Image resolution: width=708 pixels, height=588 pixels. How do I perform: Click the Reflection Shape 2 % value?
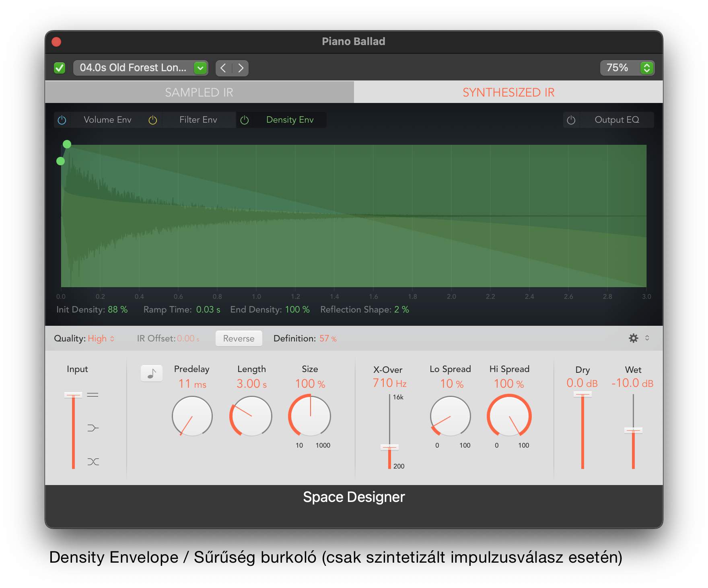[401, 310]
